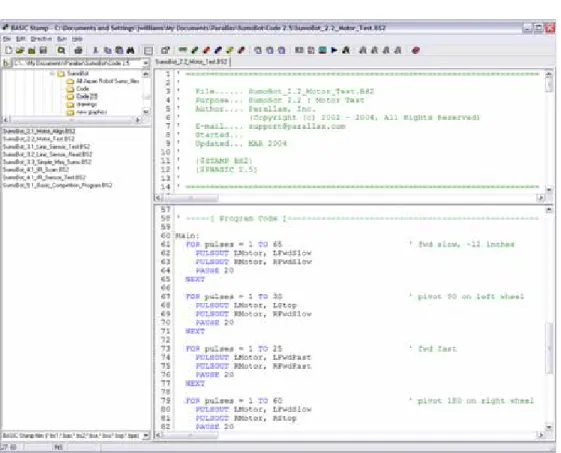Image resolution: width=561 pixels, height=453 pixels.
Task: Click the Print Preview magnifier icon
Action: pos(62,50)
